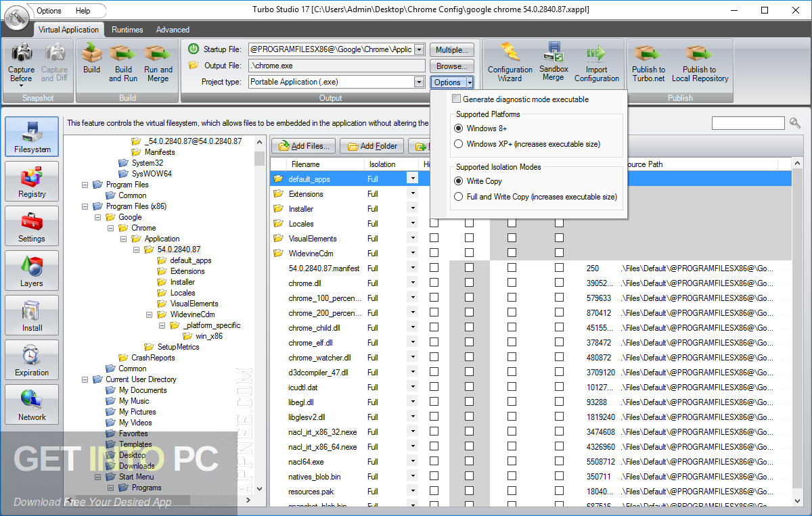Enable Generate diagnostic mode executable
Viewport: 812px width, 516px height.
pyautogui.click(x=457, y=99)
